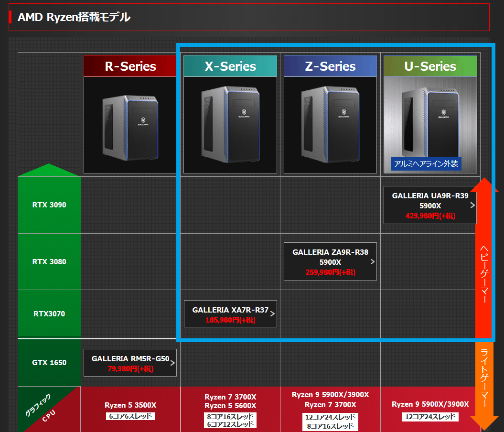Open the U-Series header

point(430,66)
